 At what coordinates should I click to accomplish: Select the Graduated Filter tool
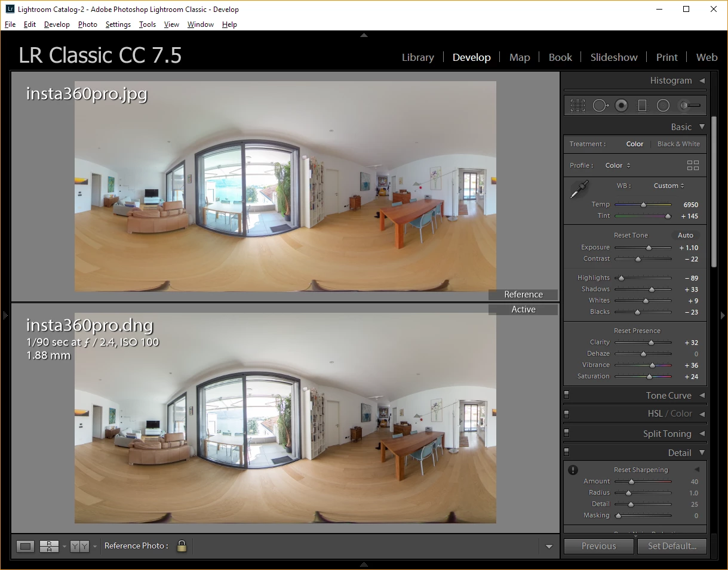[x=643, y=106]
